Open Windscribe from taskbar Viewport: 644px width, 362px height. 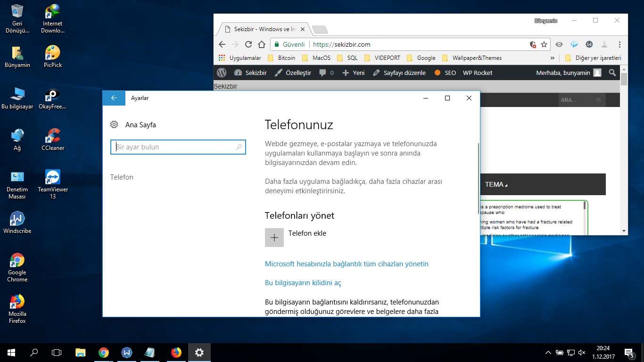[127, 353]
